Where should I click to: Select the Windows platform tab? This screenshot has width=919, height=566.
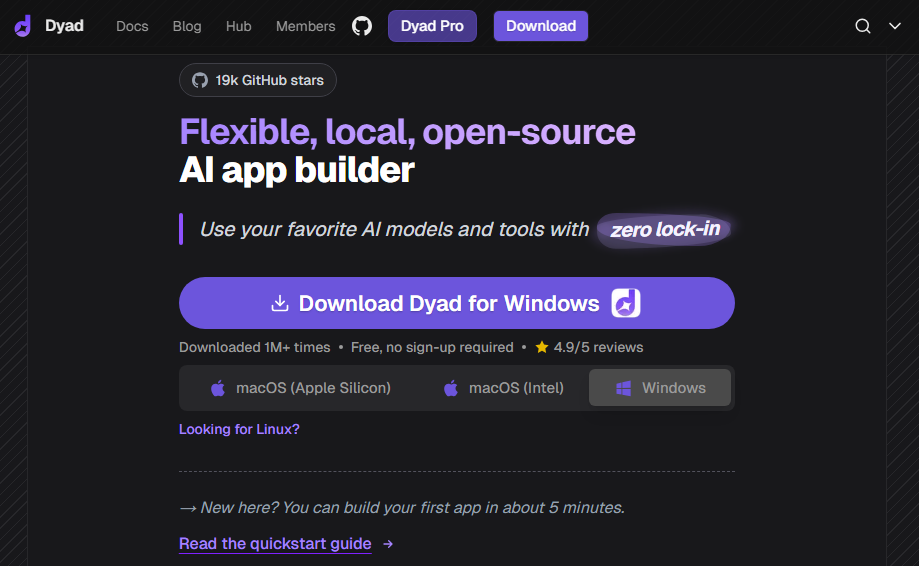click(x=660, y=388)
